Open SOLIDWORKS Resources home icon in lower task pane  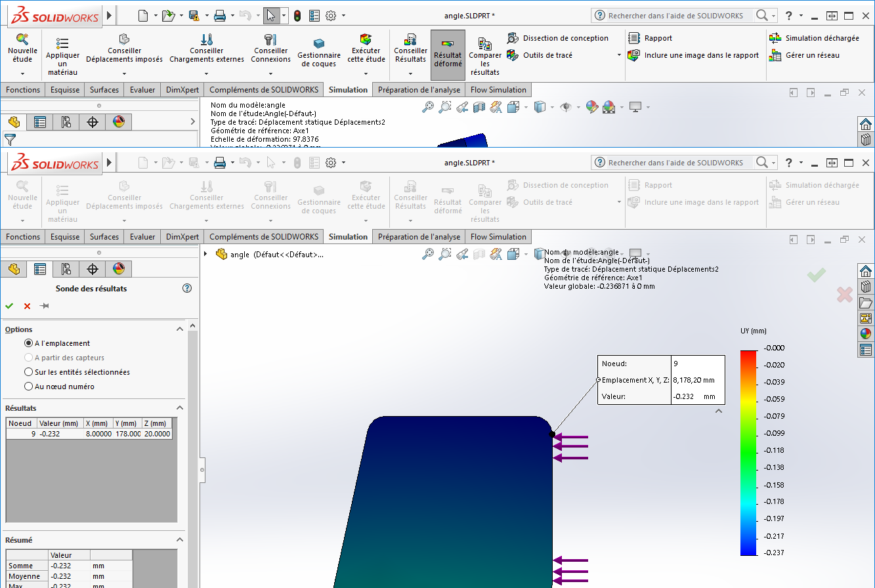tap(866, 271)
